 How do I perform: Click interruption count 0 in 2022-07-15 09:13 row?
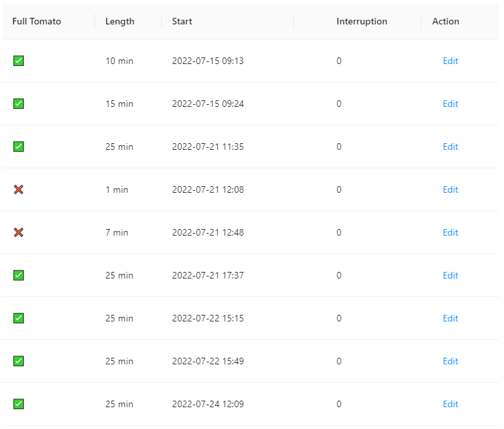coord(339,61)
